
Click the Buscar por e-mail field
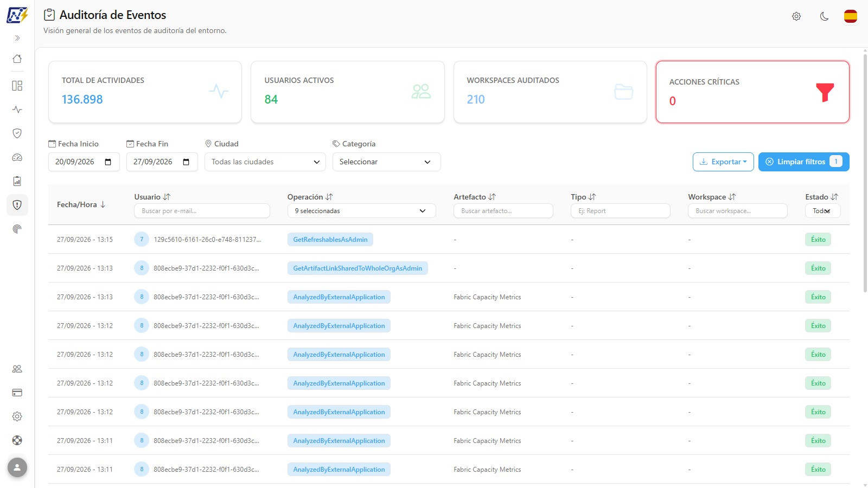(202, 211)
